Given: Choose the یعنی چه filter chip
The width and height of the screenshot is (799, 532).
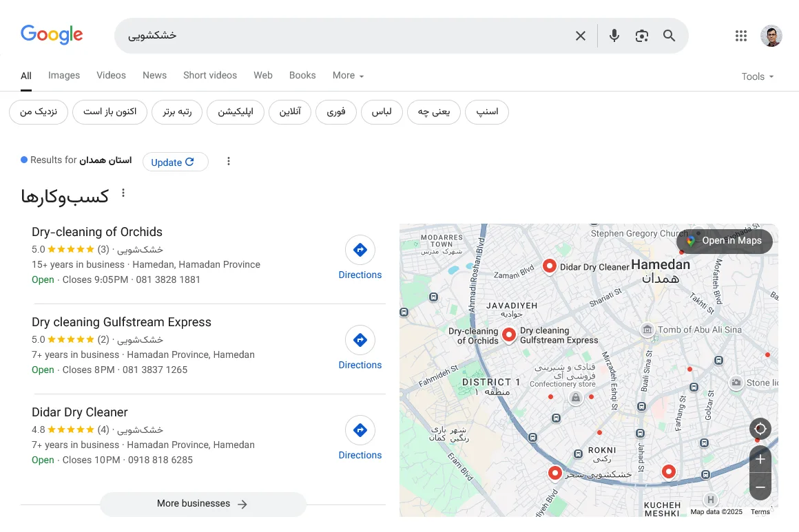Looking at the screenshot, I should [434, 112].
